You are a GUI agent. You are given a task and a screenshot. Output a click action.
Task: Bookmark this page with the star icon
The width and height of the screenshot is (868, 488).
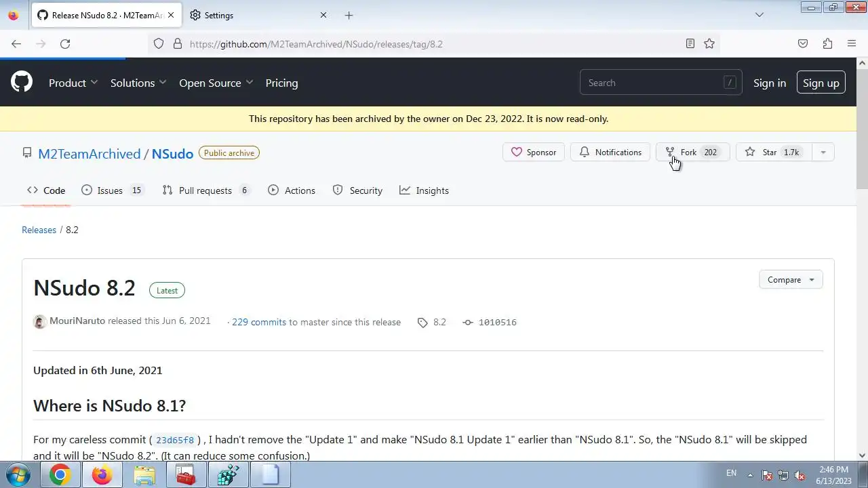coord(709,44)
